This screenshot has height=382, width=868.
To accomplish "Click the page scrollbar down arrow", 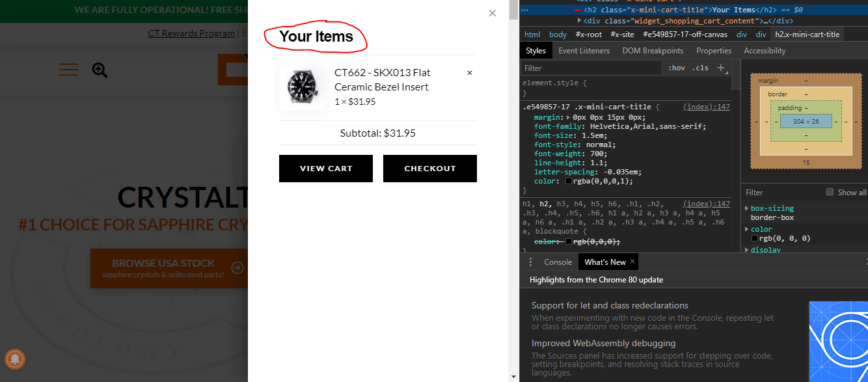I will click(514, 377).
